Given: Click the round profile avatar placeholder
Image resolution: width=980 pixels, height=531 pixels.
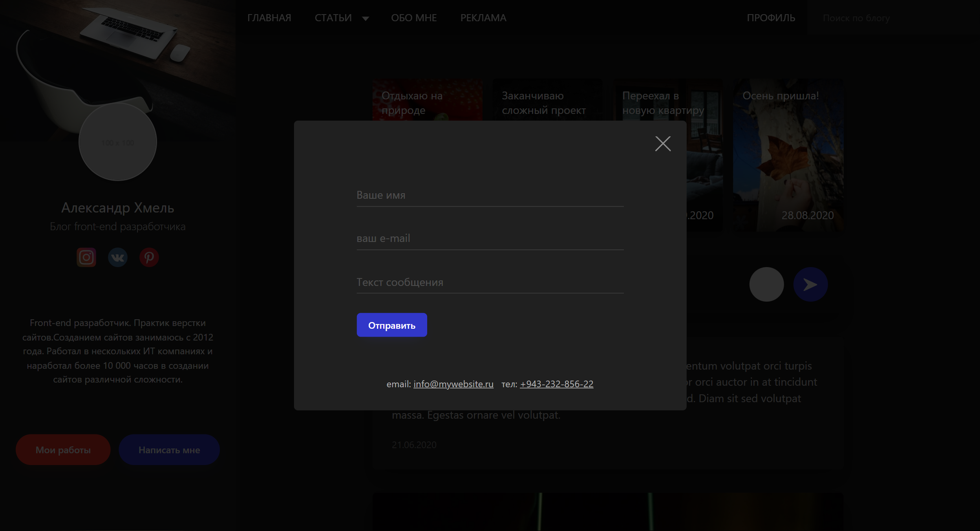Looking at the screenshot, I should coord(118,142).
